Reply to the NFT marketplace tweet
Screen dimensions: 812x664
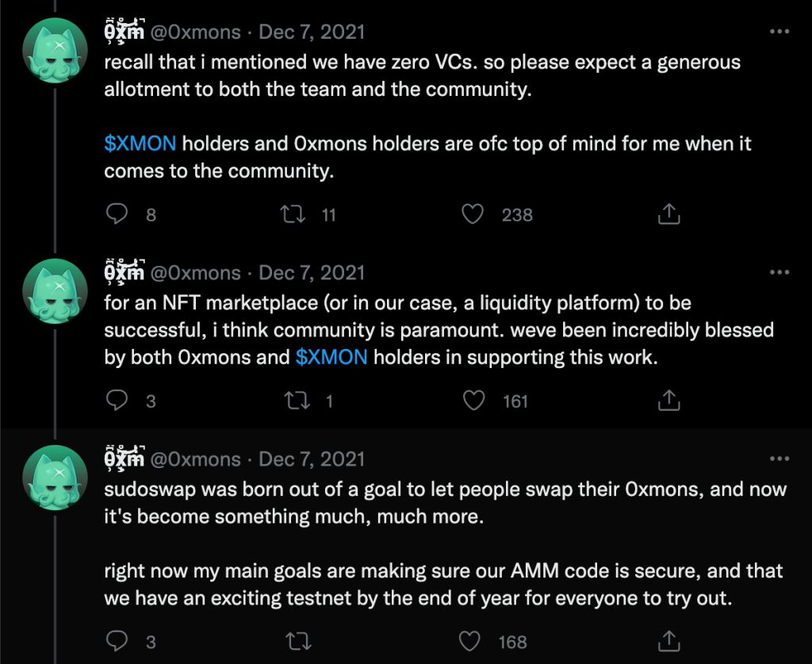pyautogui.click(x=117, y=401)
